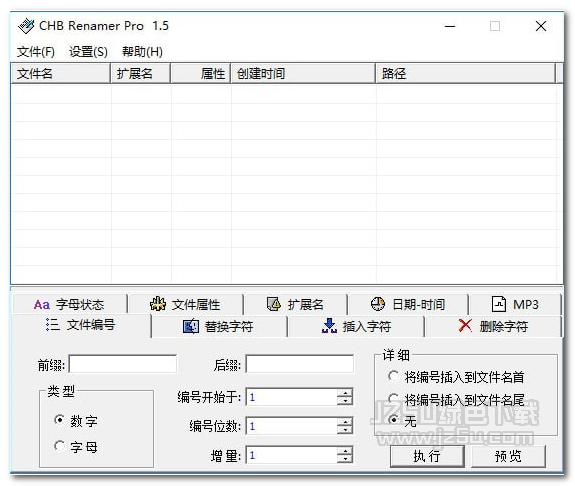The width and height of the screenshot is (575, 486).
Task: Sort by the 路径 column header
Action: (x=466, y=73)
